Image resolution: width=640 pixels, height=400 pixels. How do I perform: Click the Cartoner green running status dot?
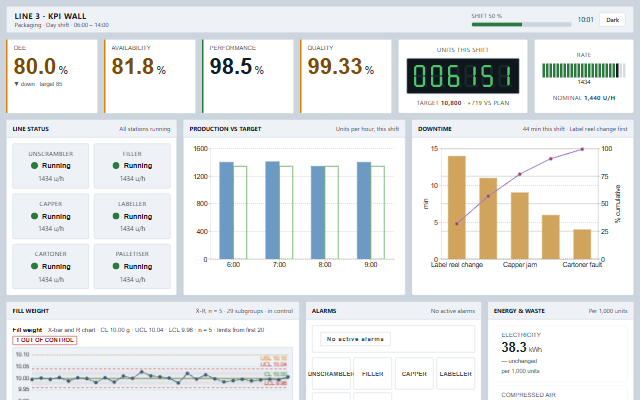(34, 266)
